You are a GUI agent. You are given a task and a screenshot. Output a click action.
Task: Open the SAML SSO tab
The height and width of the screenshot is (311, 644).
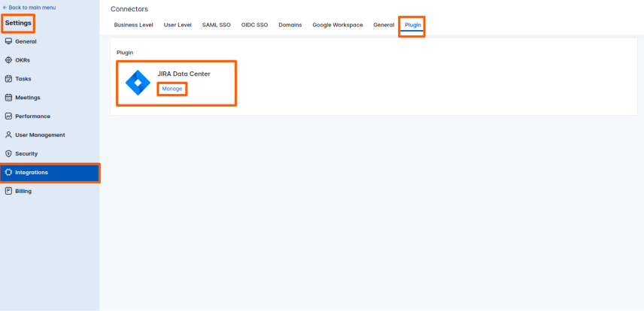click(x=217, y=25)
